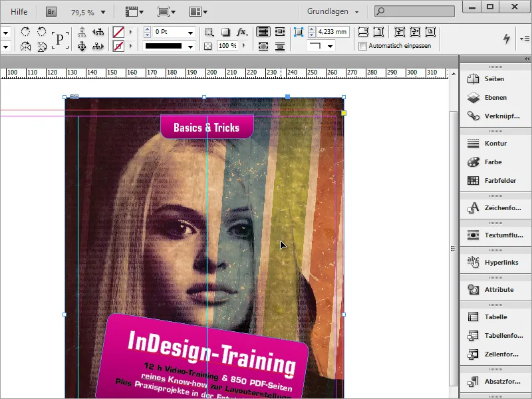Screen dimensions: 532x399
Task: Open the Absatzformate panel
Action: (x=495, y=382)
